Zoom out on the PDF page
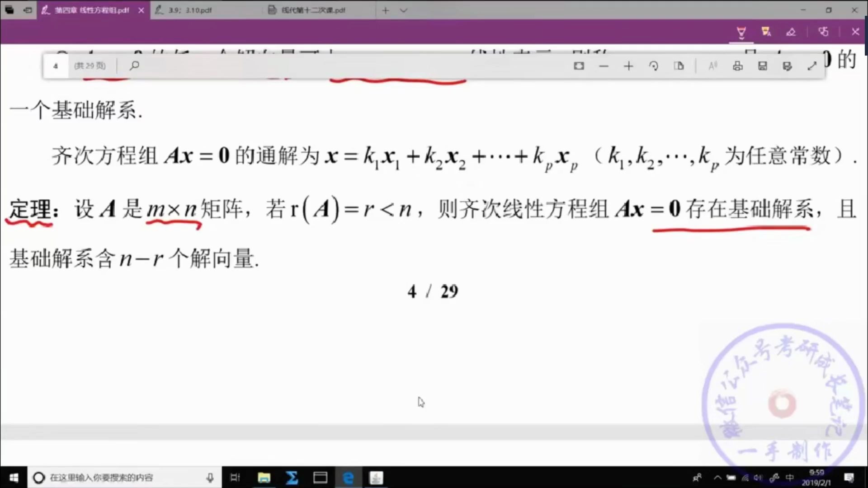This screenshot has height=488, width=868. point(604,66)
